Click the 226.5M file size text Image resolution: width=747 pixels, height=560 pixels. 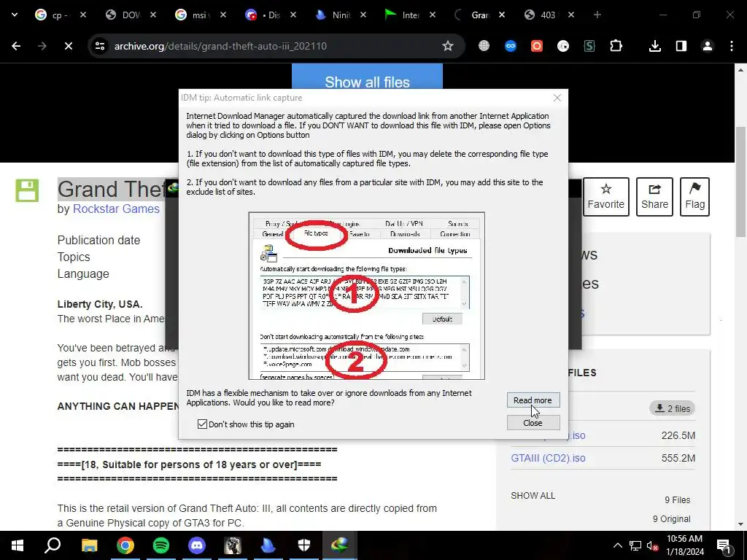[x=678, y=435]
